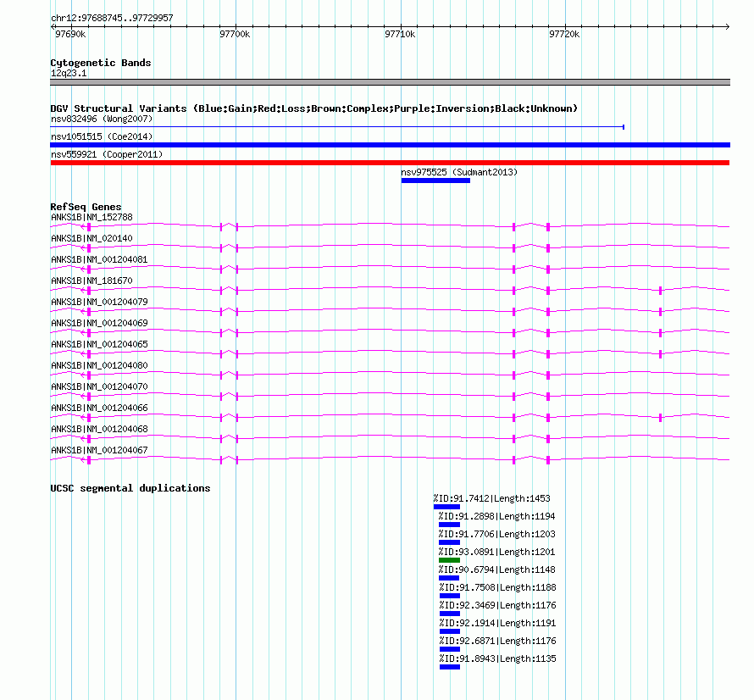Screen dimensions: 754x700
Task: Click the red nsv559921 loss bar
Action: pos(390,163)
